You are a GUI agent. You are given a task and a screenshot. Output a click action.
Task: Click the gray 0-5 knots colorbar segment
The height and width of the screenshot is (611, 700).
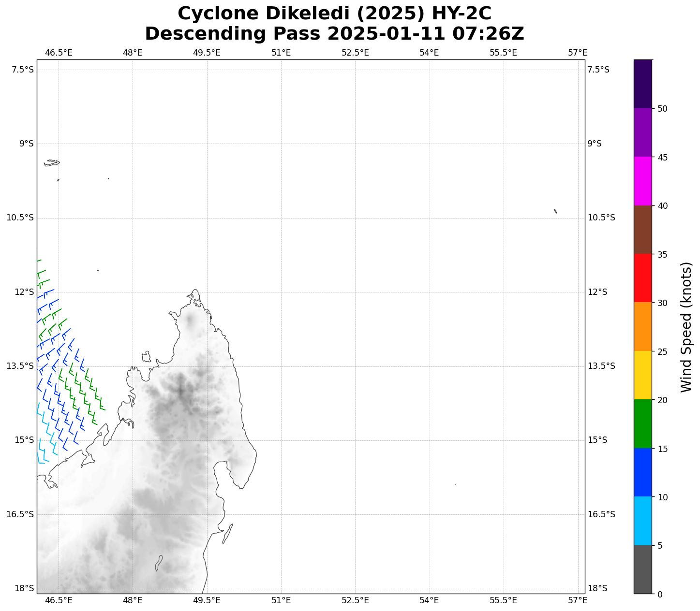[643, 569]
